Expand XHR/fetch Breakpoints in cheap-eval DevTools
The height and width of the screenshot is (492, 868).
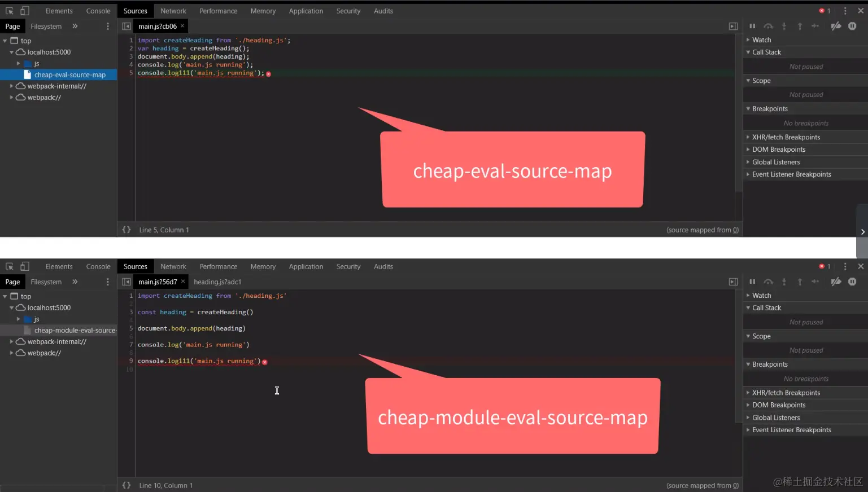(x=748, y=137)
